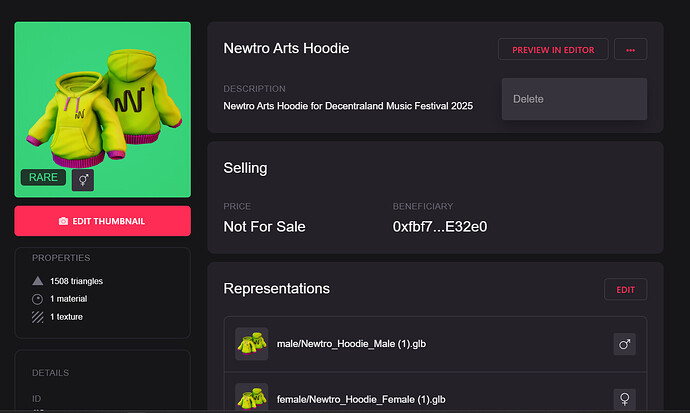Open the three-dots more options menu

(x=630, y=49)
